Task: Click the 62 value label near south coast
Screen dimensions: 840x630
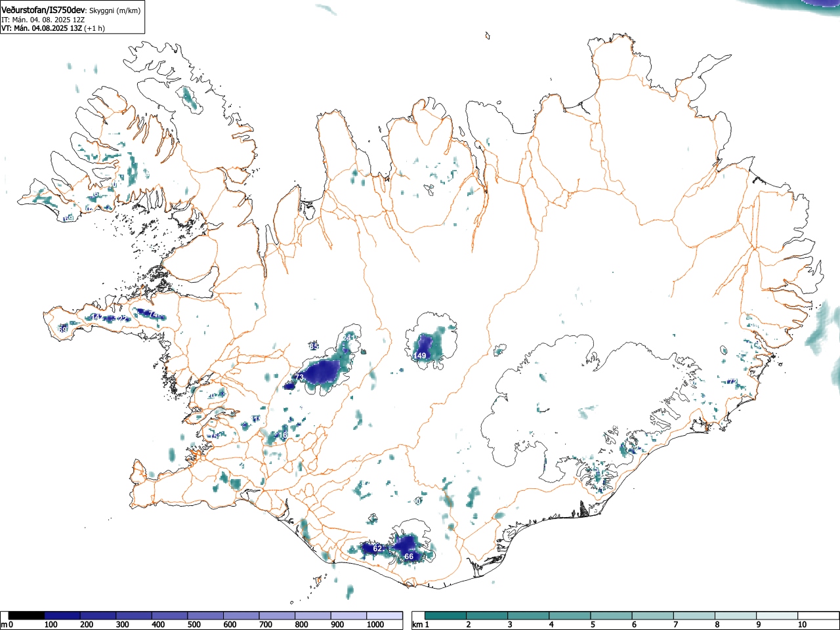Action: click(x=377, y=548)
